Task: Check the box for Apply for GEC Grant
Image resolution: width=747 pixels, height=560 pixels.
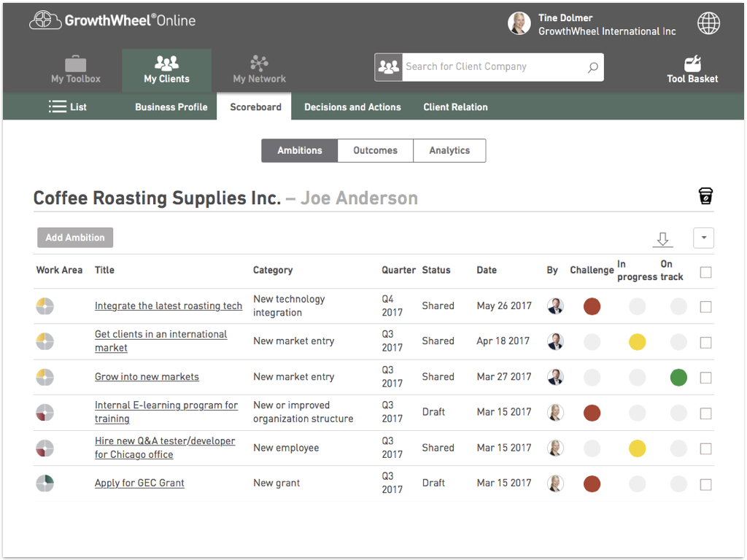Action: (705, 485)
